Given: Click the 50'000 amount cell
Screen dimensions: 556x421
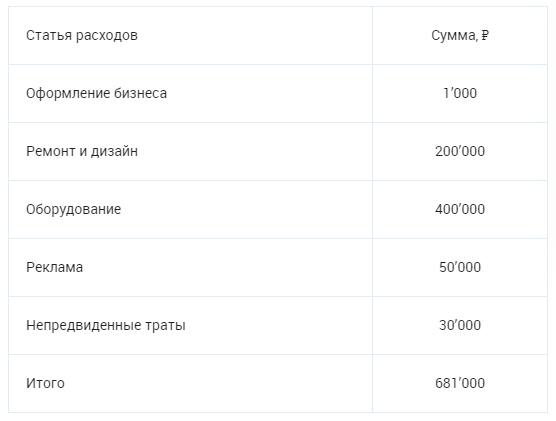Looking at the screenshot, I should [460, 267].
